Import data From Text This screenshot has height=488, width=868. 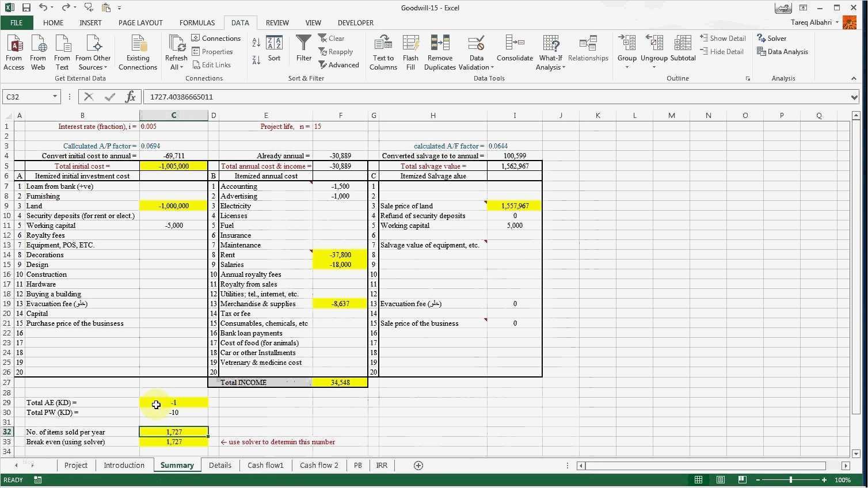coord(62,52)
